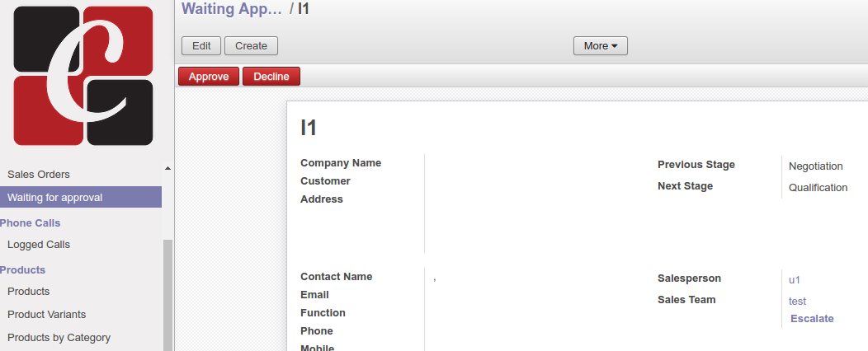Follow the Escalate link
868x351 pixels.
point(812,319)
